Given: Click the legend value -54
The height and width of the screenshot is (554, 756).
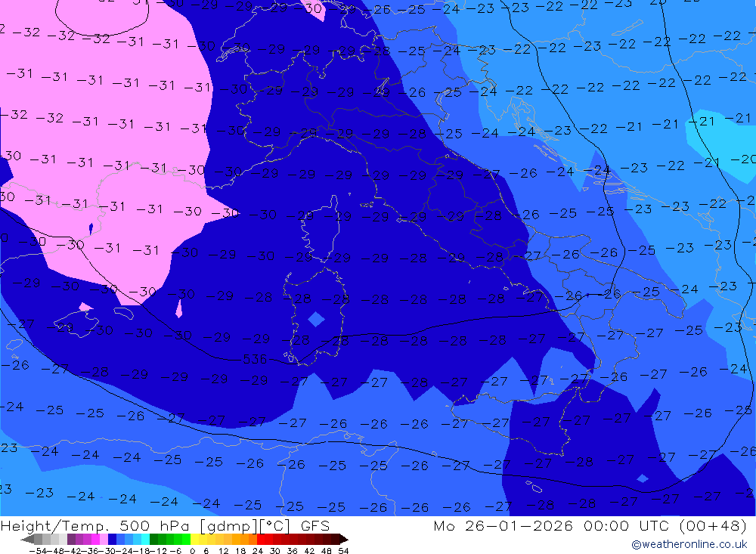Looking at the screenshot, I should point(38,551).
